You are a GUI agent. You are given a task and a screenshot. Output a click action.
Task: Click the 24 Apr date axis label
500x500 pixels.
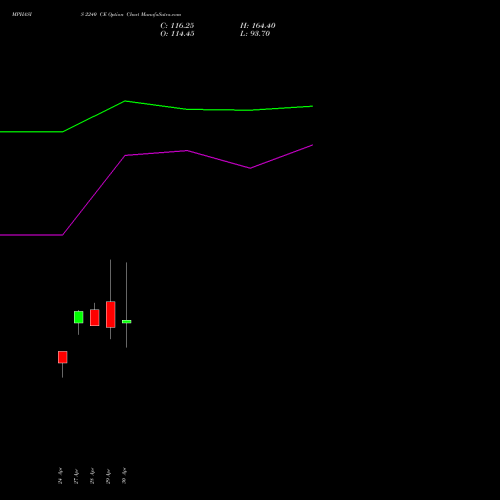tap(60, 476)
